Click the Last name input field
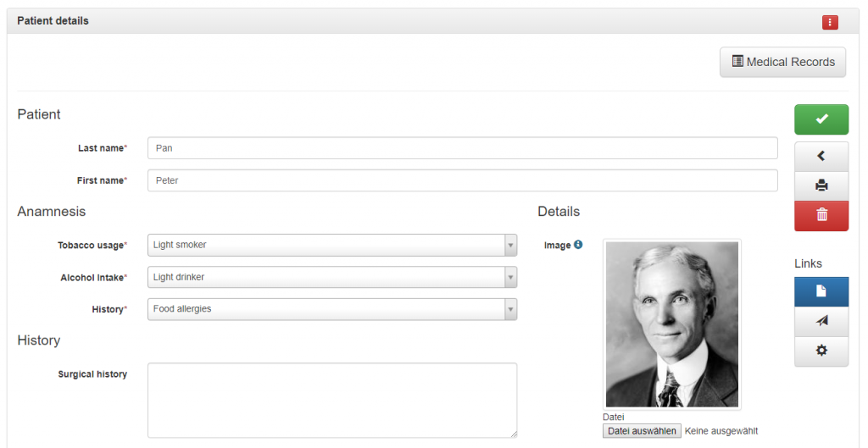The image size is (868, 448). pyautogui.click(x=462, y=148)
